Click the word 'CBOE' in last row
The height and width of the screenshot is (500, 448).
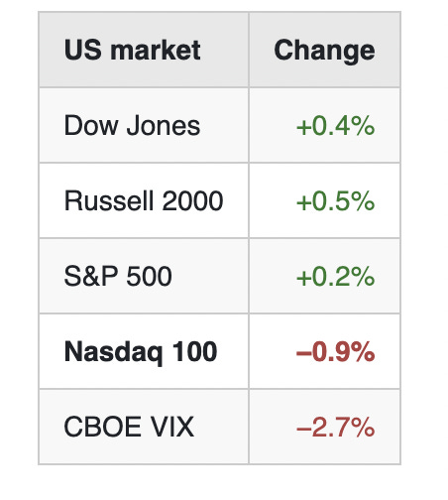[x=103, y=427]
